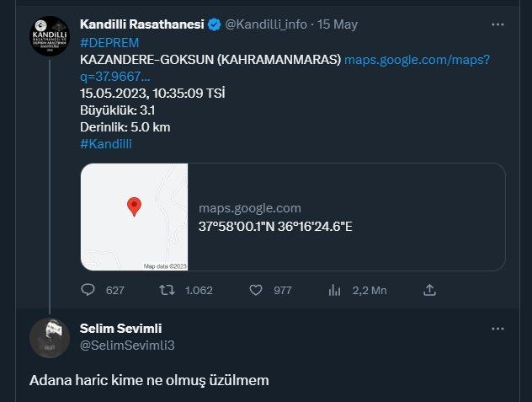
Task: Open the #DEPREM hashtag
Action: 109,43
